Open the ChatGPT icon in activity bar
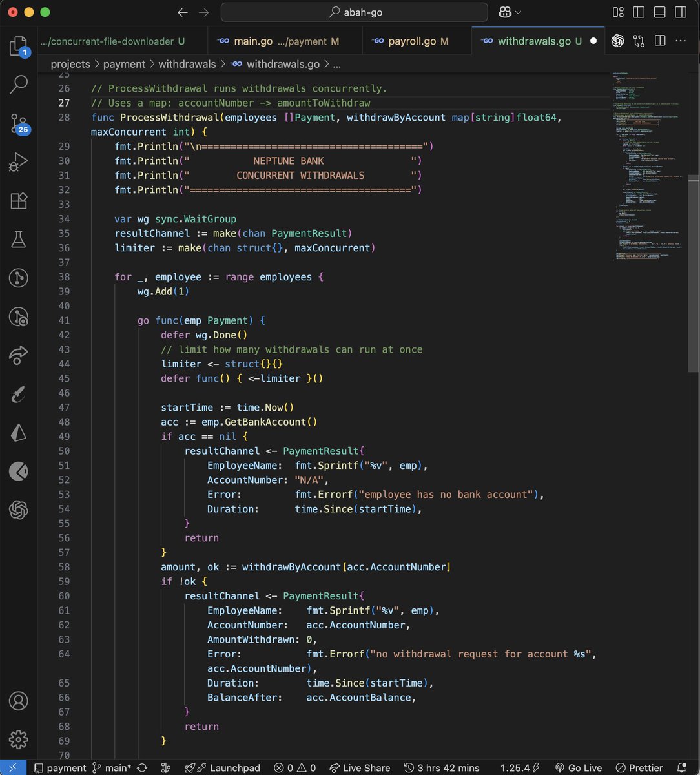The image size is (700, 775). tap(19, 511)
